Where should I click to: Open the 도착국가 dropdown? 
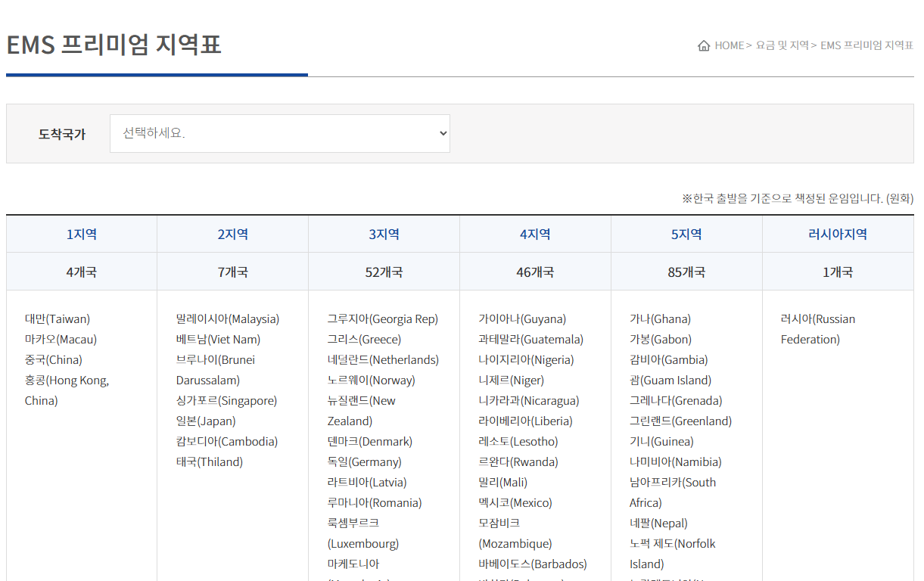[280, 133]
